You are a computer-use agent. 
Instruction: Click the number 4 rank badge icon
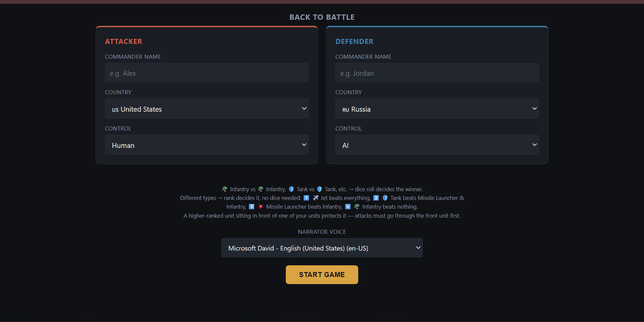(x=348, y=207)
